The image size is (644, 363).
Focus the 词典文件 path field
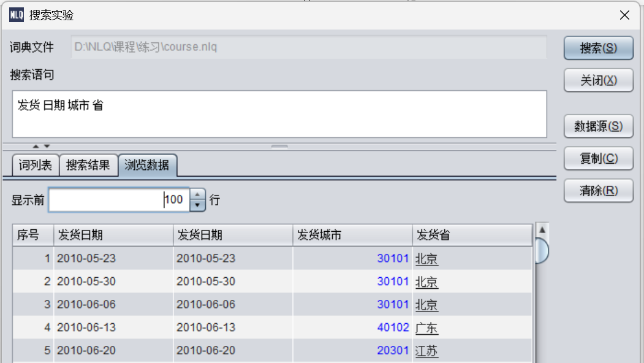(309, 47)
